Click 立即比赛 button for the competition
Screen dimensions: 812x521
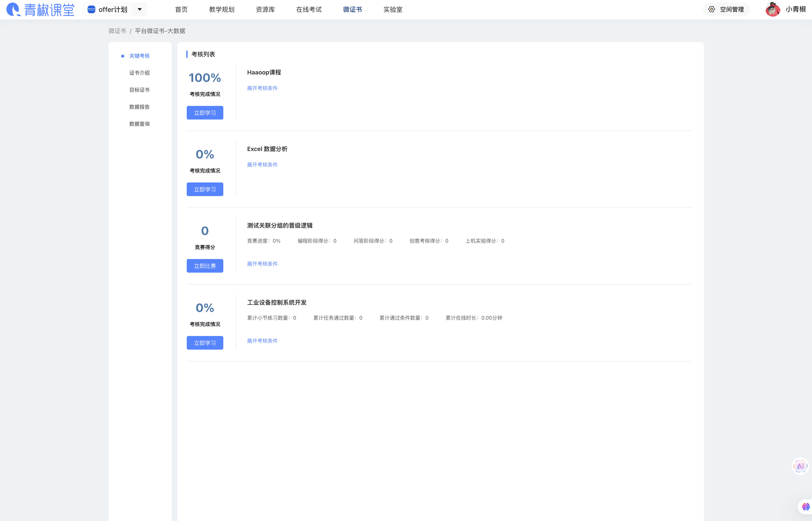click(205, 266)
